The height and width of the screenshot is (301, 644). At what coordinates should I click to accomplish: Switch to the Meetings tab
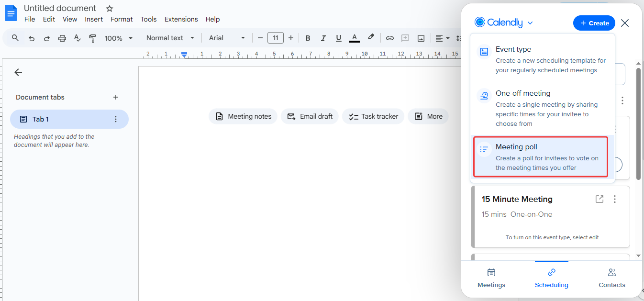pyautogui.click(x=491, y=278)
